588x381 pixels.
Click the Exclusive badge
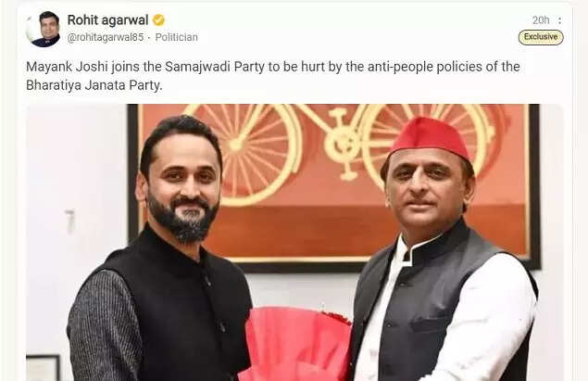pyautogui.click(x=541, y=37)
